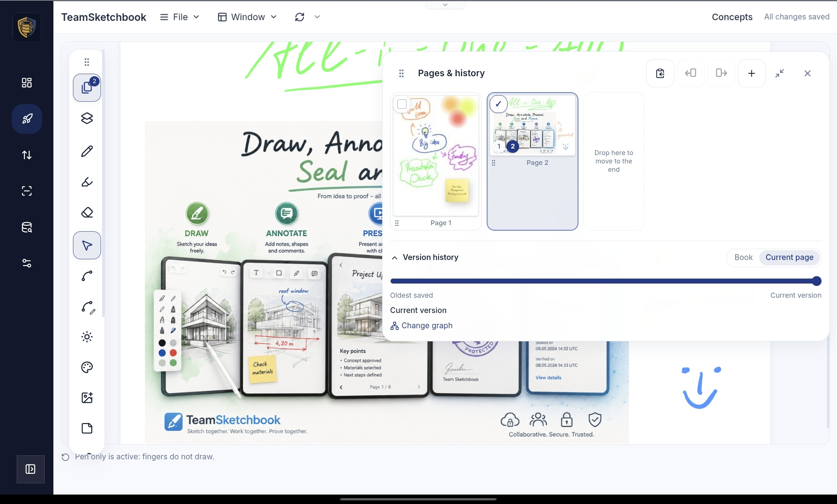Click the TeamSketchbook app title
The width and height of the screenshot is (837, 504).
click(104, 17)
